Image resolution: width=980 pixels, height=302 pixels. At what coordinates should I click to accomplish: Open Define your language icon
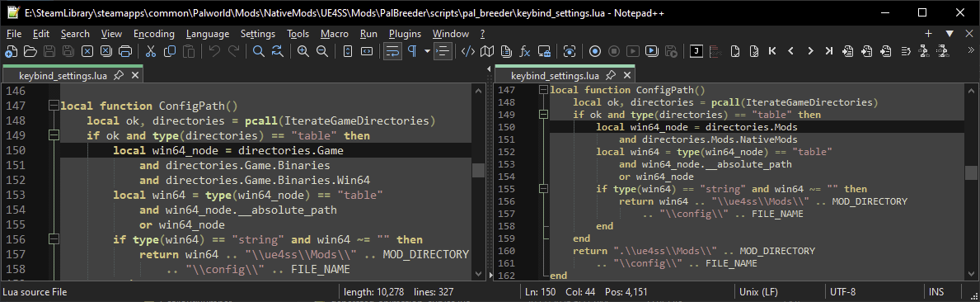(x=468, y=51)
